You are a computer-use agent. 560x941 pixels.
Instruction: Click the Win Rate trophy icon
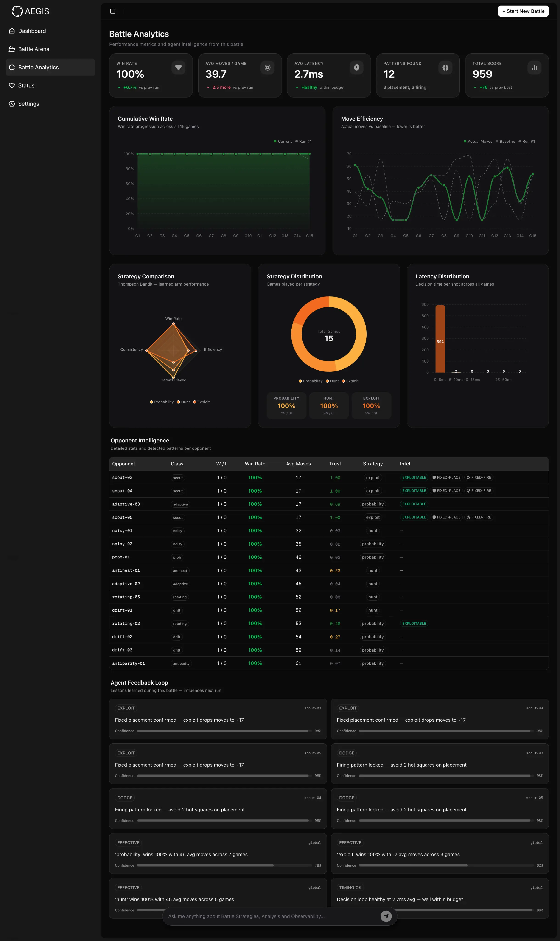click(179, 68)
